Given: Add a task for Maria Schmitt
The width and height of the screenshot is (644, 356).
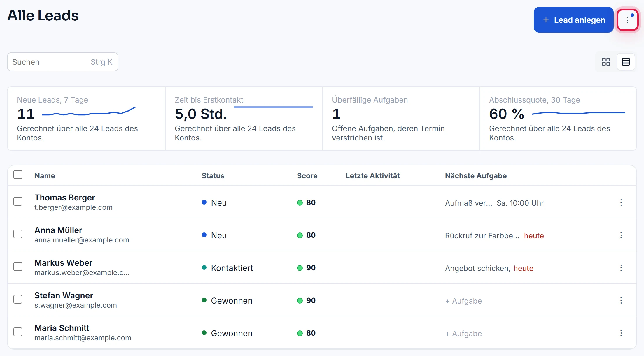Looking at the screenshot, I should point(463,334).
